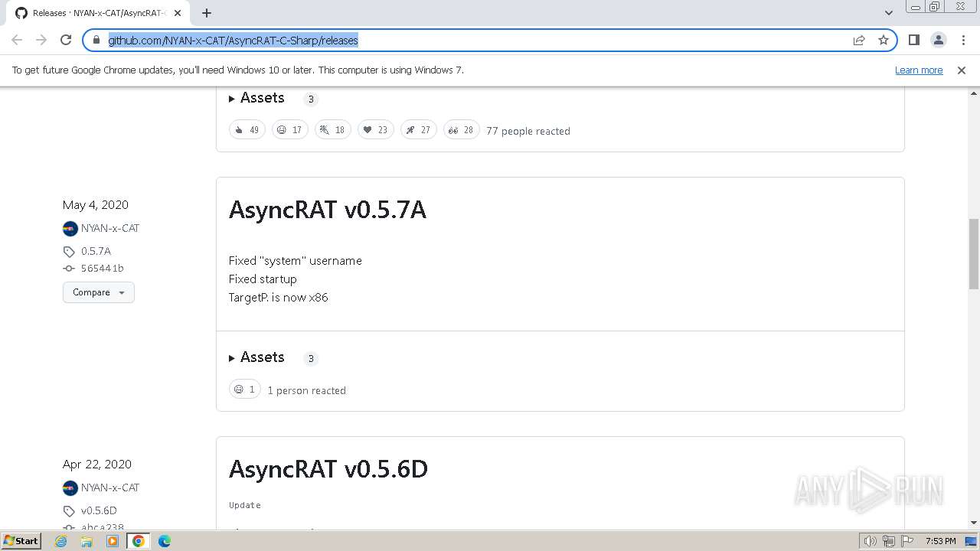Click Learn more about Chrome updates
Image resolution: width=980 pixels, height=551 pixels.
point(919,70)
